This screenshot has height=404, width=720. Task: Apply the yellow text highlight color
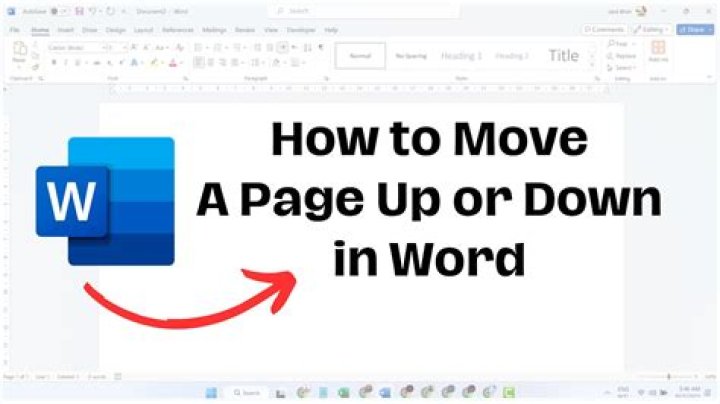click(154, 62)
